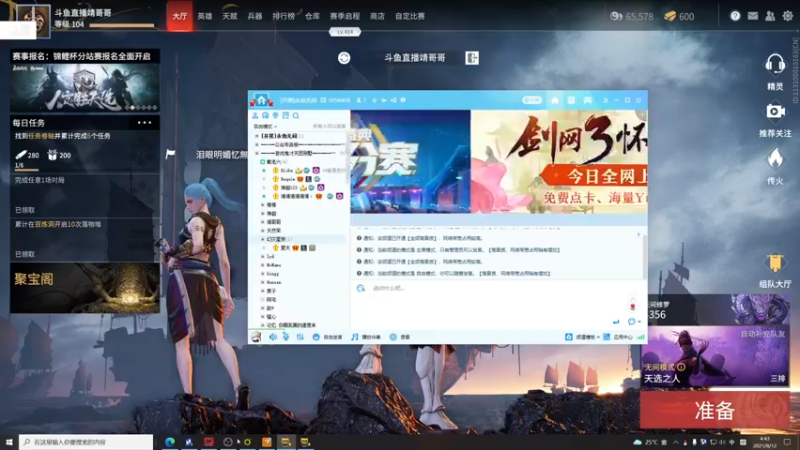The width and height of the screenshot is (800, 450).
Task: Open the 排行榜 leaderboard tab
Action: (284, 16)
